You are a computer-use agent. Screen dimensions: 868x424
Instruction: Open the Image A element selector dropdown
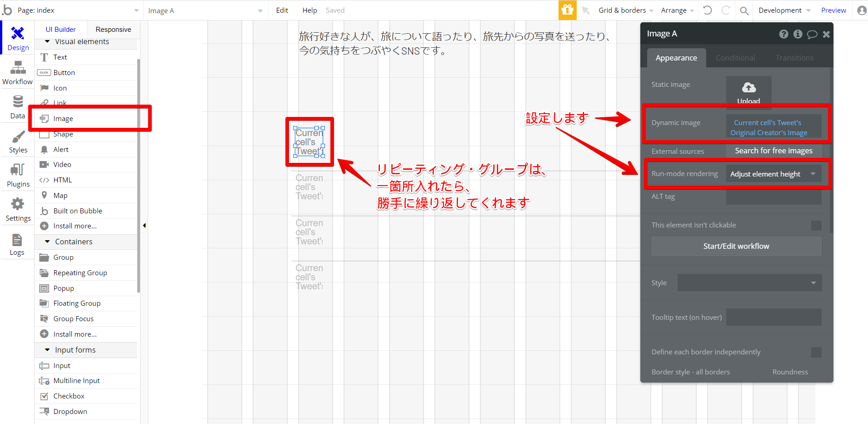(x=205, y=10)
